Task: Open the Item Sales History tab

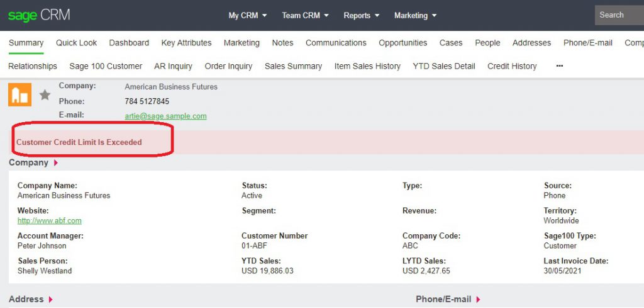Action: [367, 66]
